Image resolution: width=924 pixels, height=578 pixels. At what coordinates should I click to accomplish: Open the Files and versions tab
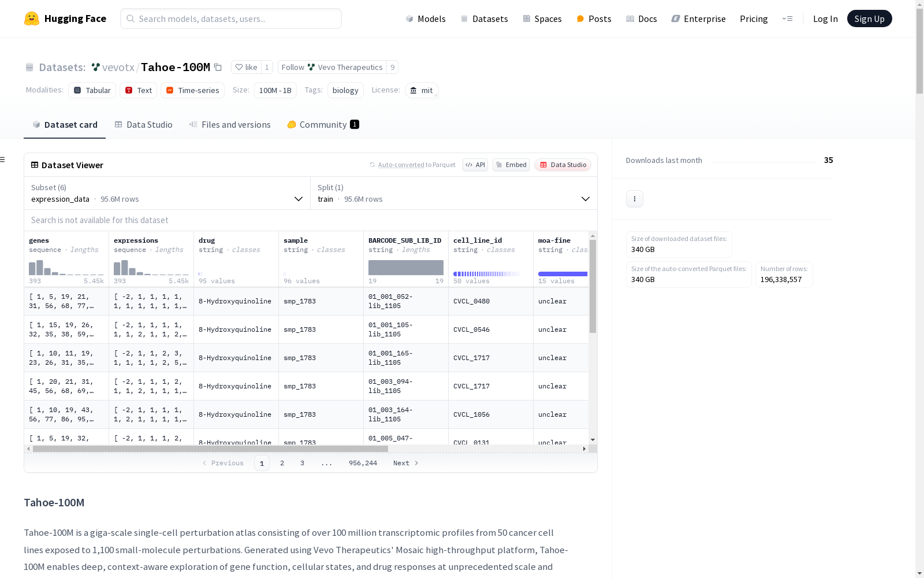point(230,125)
